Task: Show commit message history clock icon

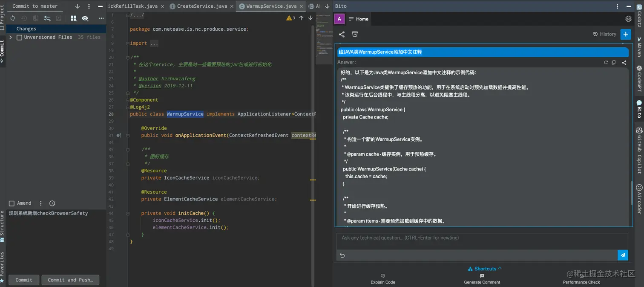Action: 52,203
